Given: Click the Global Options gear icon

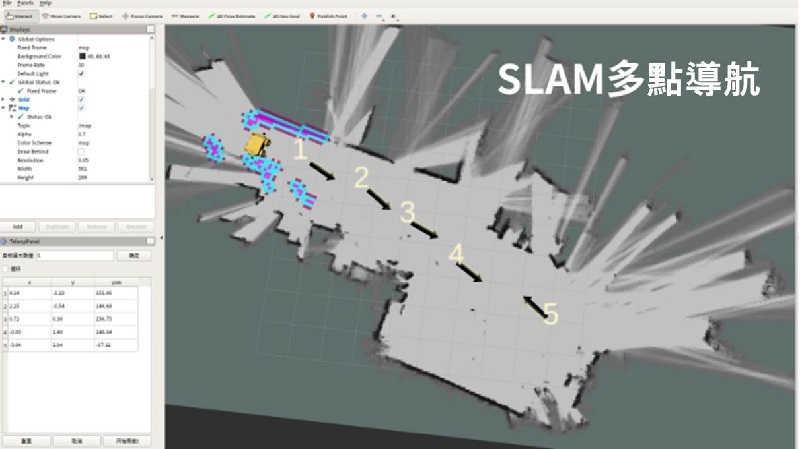Looking at the screenshot, I should [x=12, y=39].
